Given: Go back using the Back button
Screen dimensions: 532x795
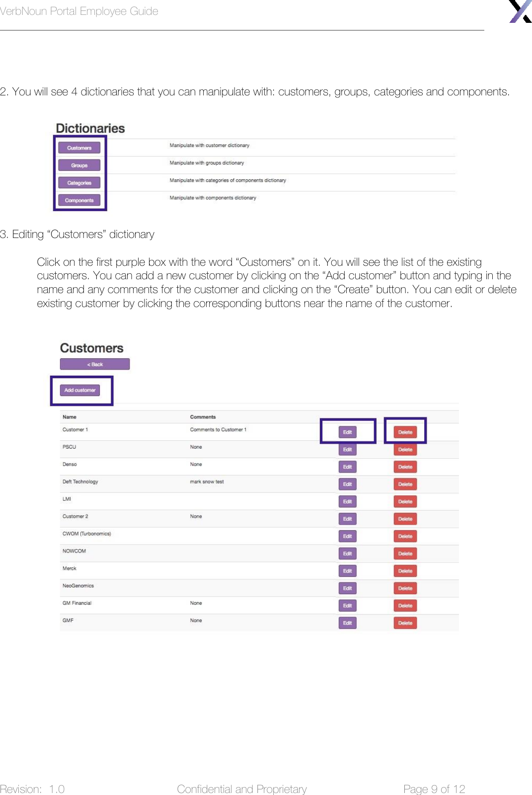Looking at the screenshot, I should [x=95, y=364].
